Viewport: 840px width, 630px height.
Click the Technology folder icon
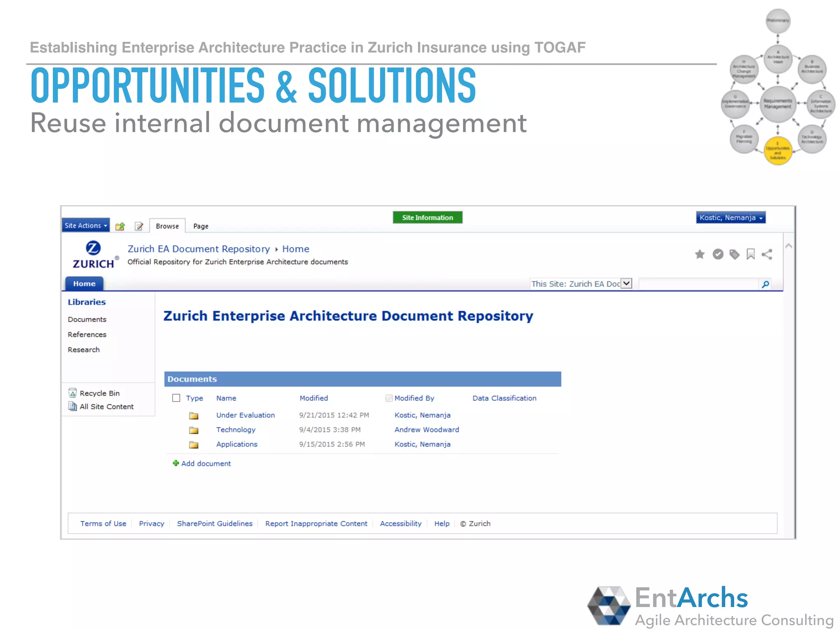(x=194, y=430)
